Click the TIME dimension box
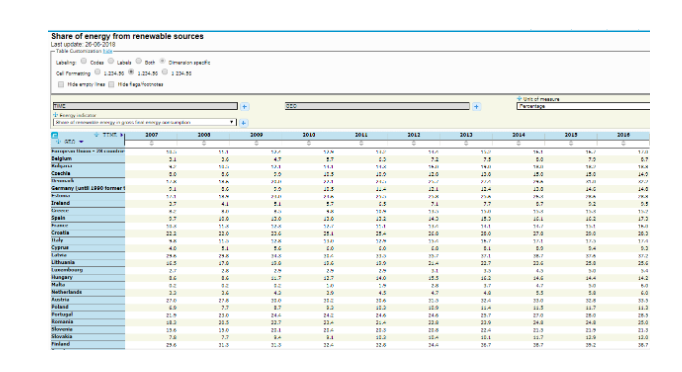 [x=145, y=106]
